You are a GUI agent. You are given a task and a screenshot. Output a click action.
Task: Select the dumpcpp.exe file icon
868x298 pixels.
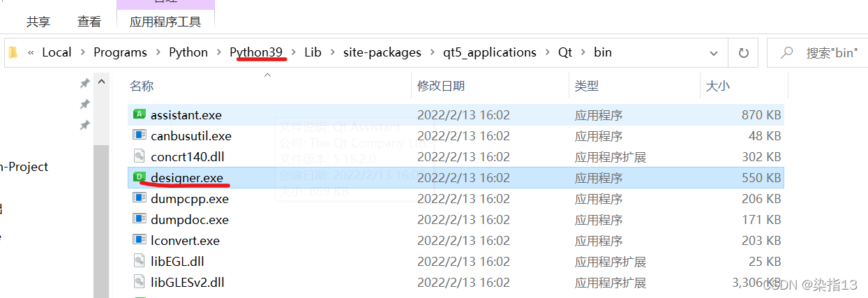pyautogui.click(x=140, y=198)
